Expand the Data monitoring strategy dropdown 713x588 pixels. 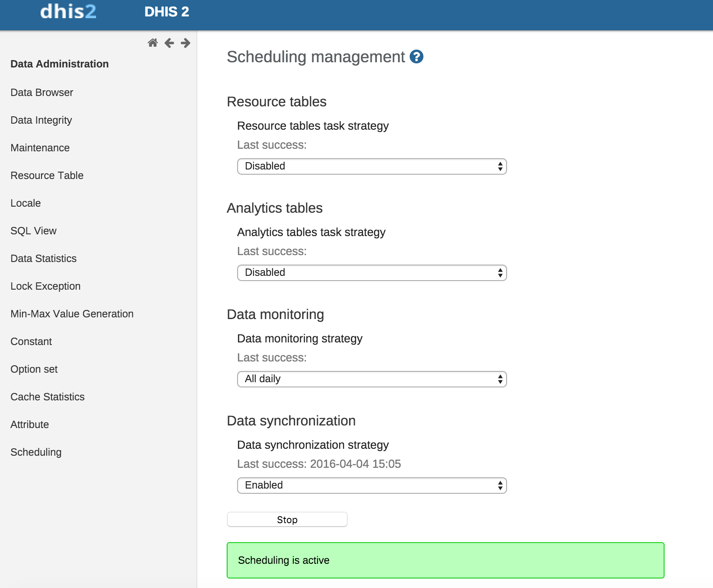(372, 379)
